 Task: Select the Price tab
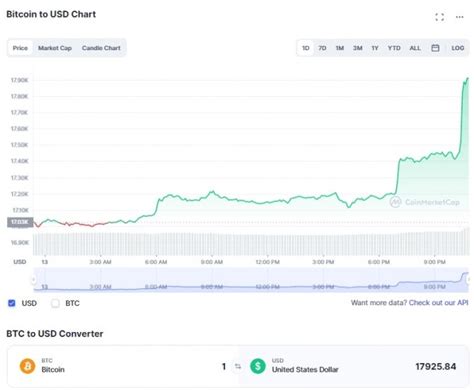coord(20,48)
